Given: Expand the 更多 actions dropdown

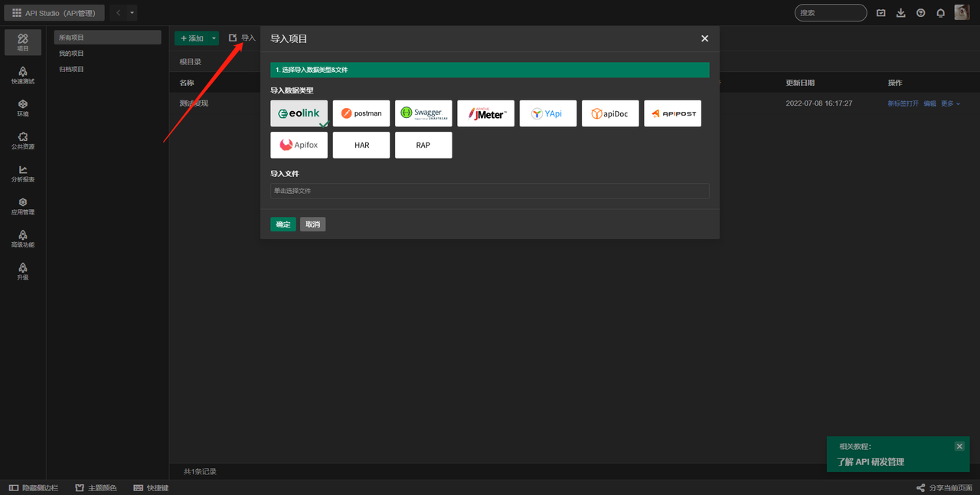Looking at the screenshot, I should point(951,103).
